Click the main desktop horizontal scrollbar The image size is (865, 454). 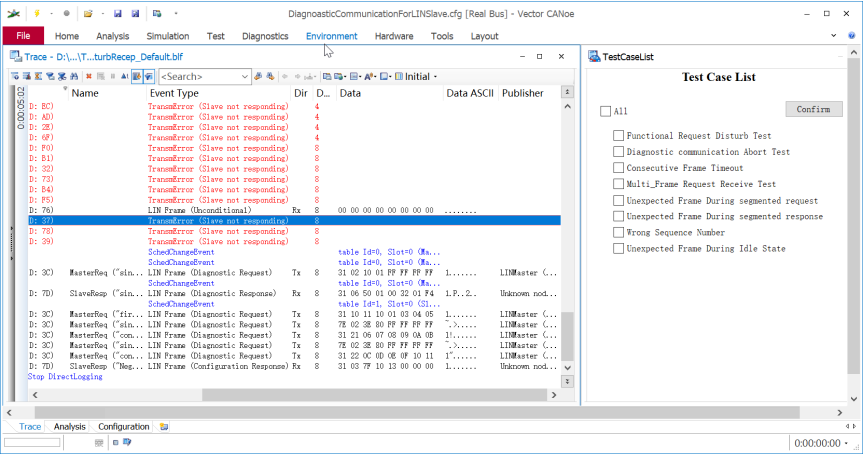click(417, 413)
